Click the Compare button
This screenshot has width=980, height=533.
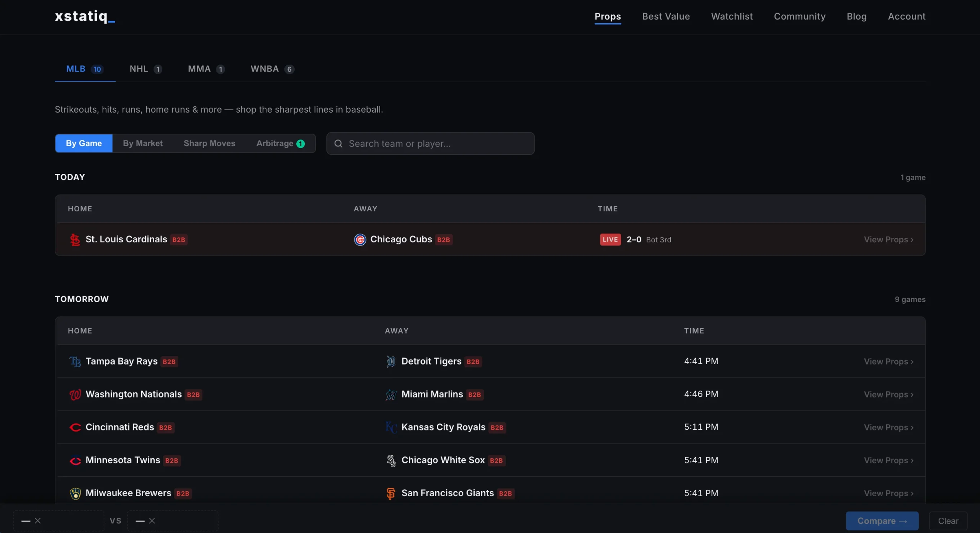coord(882,521)
